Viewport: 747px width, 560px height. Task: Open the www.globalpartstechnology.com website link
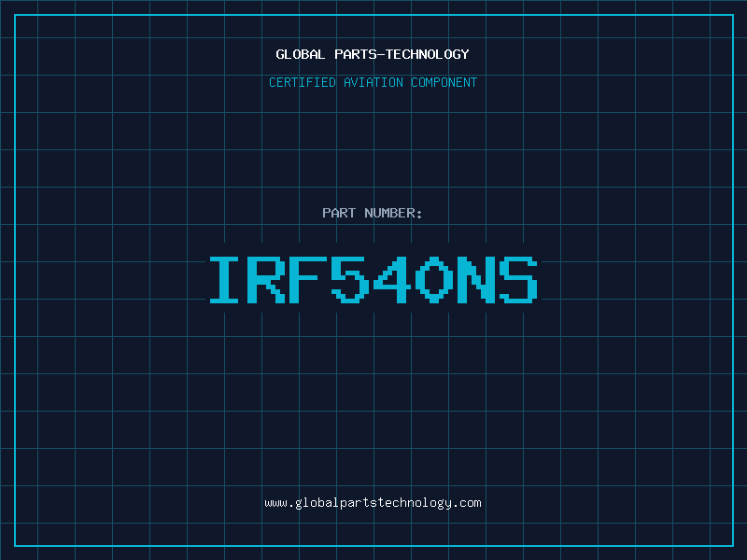(373, 502)
